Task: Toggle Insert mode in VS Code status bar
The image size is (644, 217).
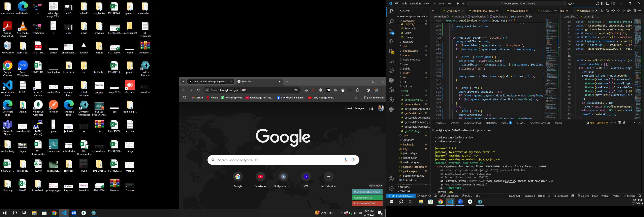Action: tap(595, 196)
